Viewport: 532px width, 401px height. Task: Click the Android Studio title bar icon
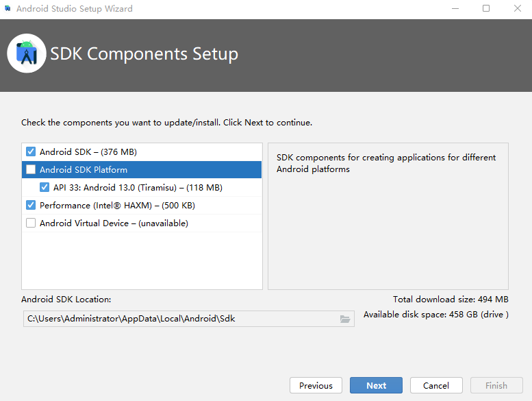[x=8, y=8]
